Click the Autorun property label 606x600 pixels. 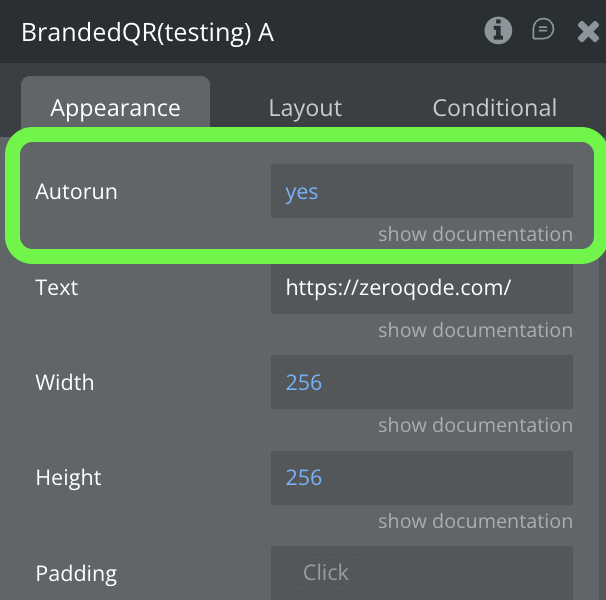76,191
